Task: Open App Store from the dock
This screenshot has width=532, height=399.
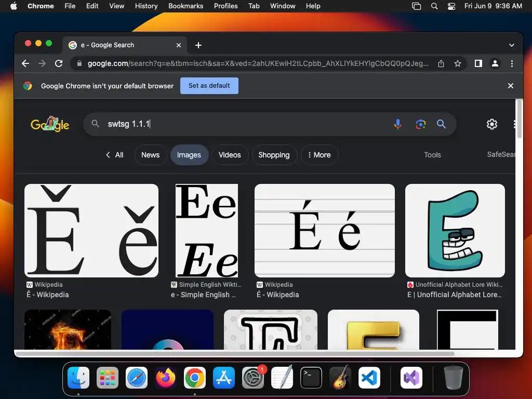Action: 224,378
